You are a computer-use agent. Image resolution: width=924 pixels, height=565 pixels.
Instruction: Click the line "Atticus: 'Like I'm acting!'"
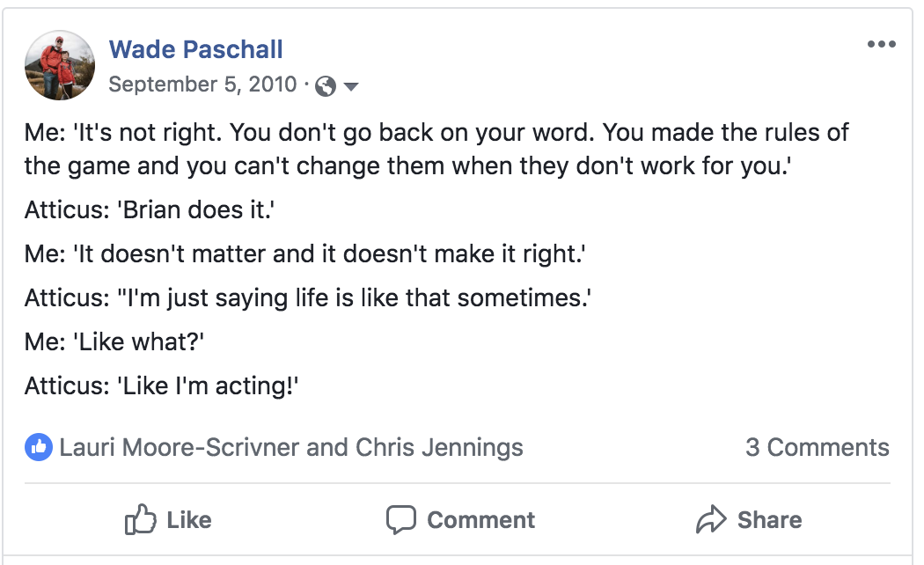point(161,386)
